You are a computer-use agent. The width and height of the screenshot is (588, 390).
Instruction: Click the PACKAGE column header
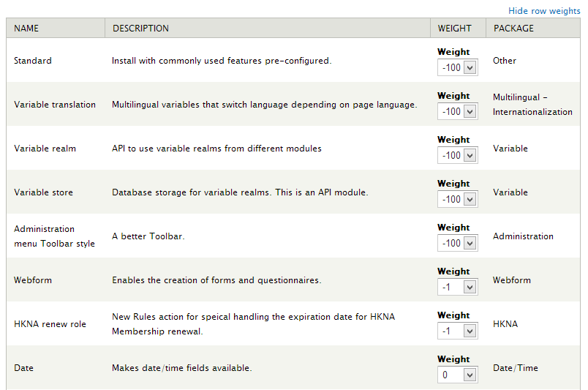click(513, 29)
